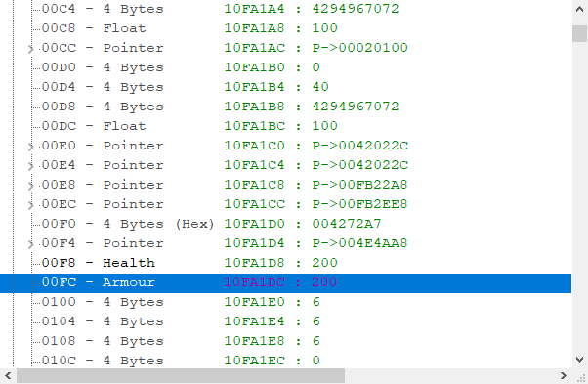Expand the 00E4 Pointer row
Viewport: 588px width, 384px height.
pos(30,166)
